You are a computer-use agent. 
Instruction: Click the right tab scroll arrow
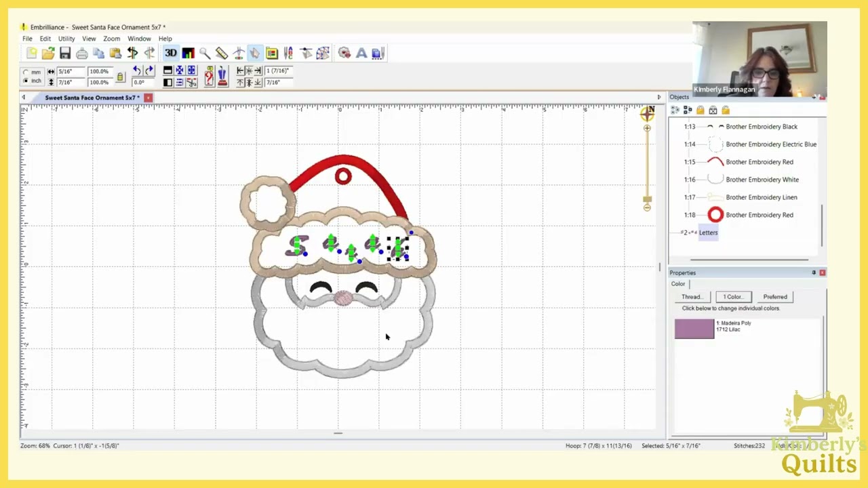coord(658,98)
